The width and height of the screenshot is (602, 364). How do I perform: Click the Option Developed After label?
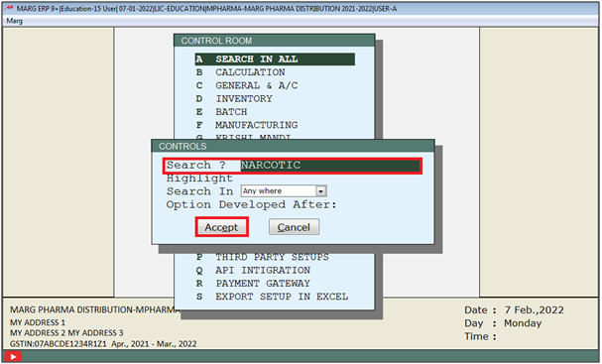point(251,204)
